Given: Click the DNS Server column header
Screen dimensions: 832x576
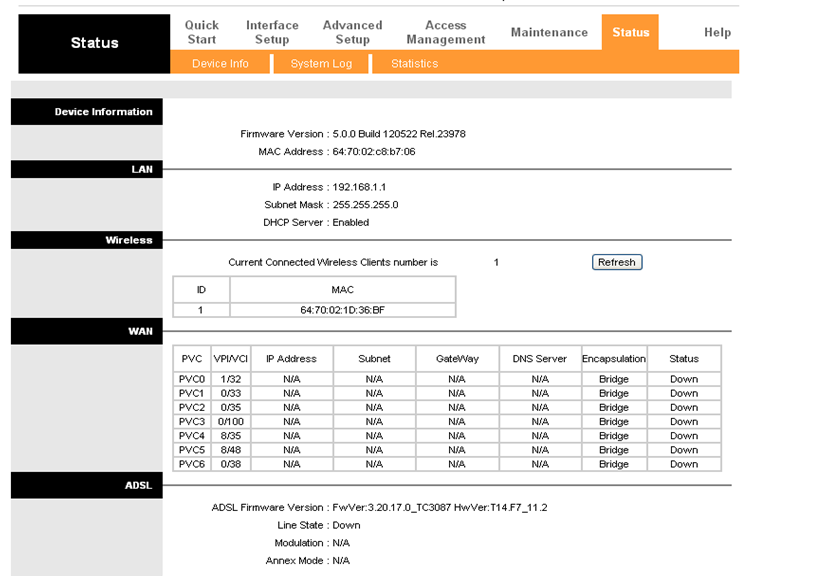Looking at the screenshot, I should point(540,359).
